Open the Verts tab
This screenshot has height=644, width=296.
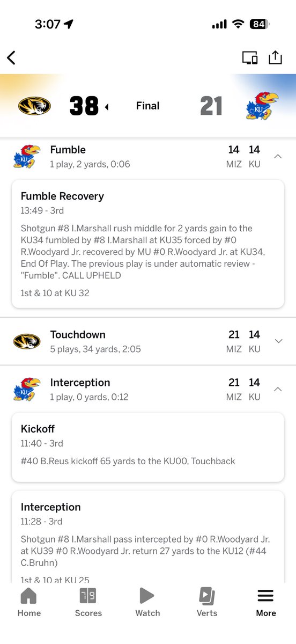[x=207, y=602]
